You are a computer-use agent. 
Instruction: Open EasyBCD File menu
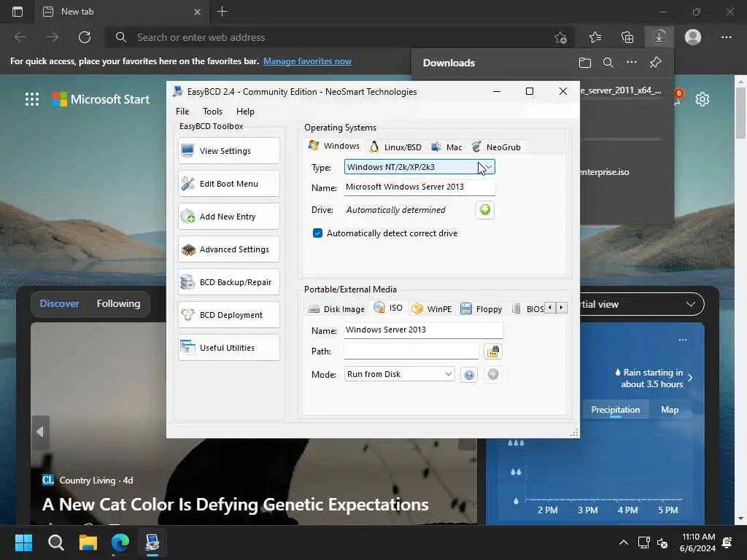click(x=182, y=112)
